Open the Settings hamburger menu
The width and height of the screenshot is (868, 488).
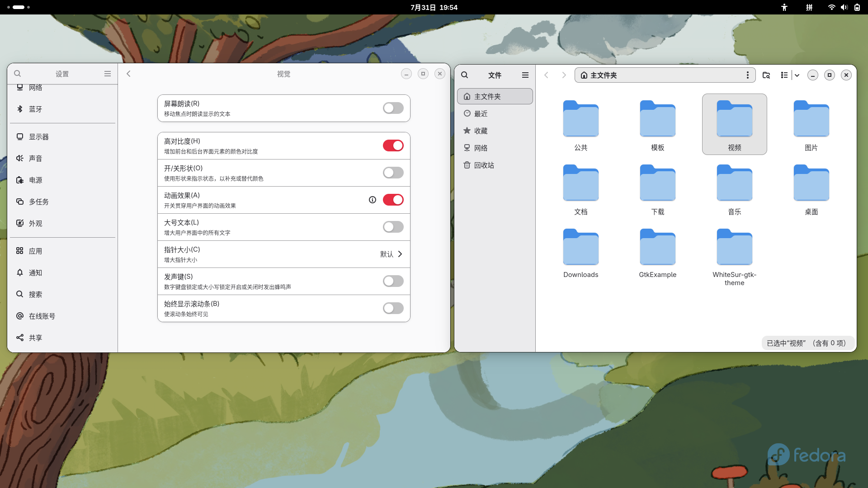(x=108, y=74)
